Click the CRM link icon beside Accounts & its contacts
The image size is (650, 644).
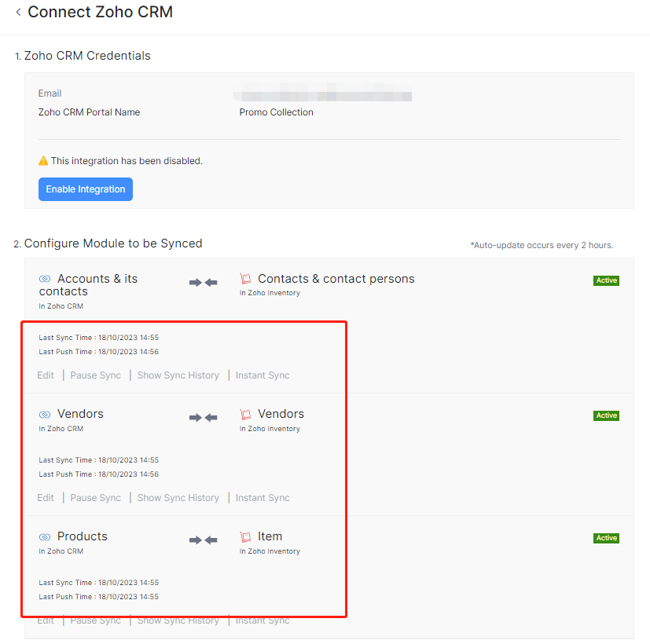[45, 279]
